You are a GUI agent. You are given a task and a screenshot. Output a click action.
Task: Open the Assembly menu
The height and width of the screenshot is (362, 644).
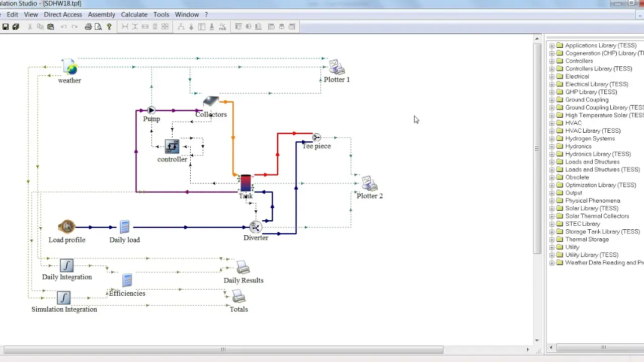[x=102, y=15]
